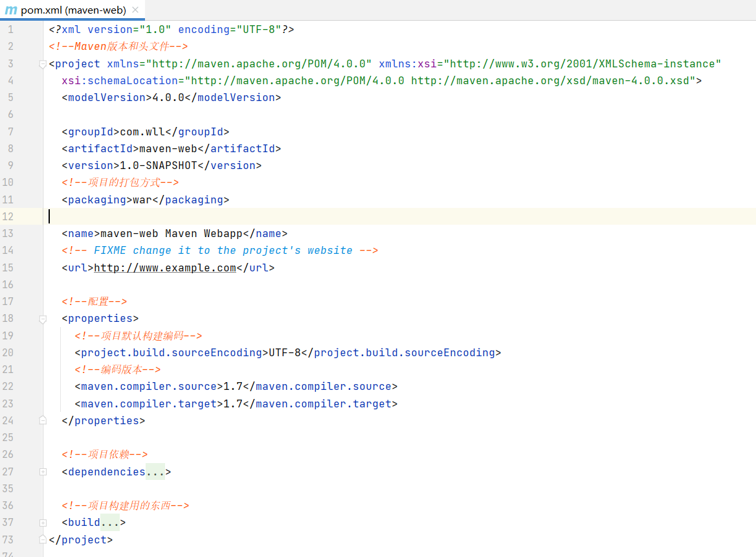Collapse the project element fold marker
756x557 pixels.
pyautogui.click(x=43, y=63)
